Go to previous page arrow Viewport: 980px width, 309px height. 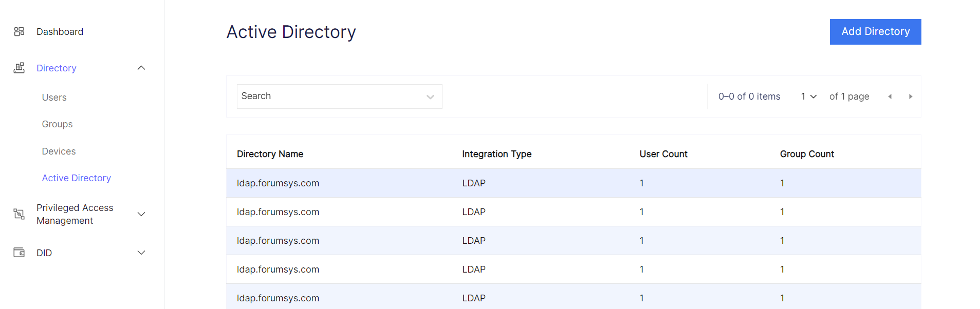890,96
